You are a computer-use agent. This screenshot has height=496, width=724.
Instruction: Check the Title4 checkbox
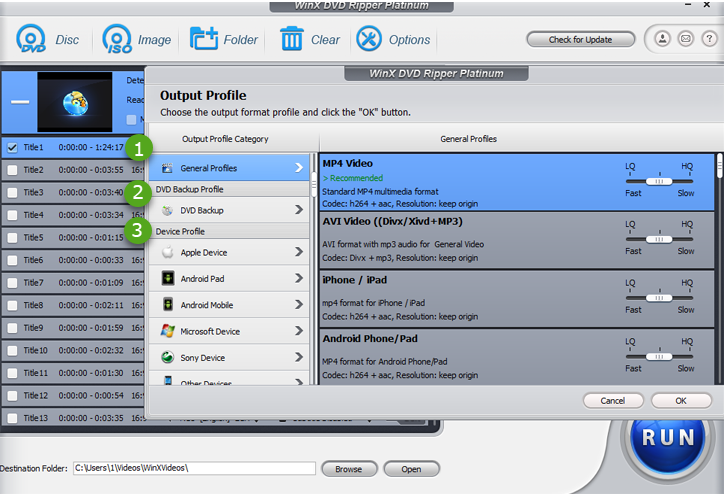pos(12,215)
